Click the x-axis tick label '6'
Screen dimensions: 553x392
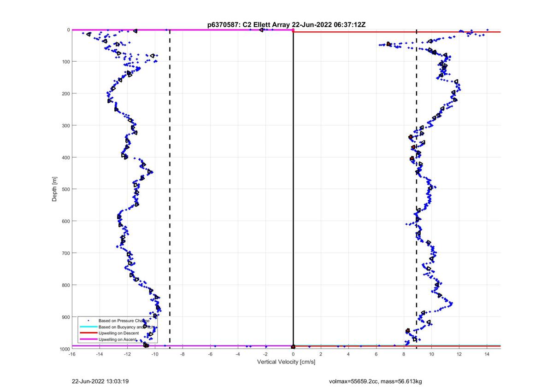click(376, 354)
